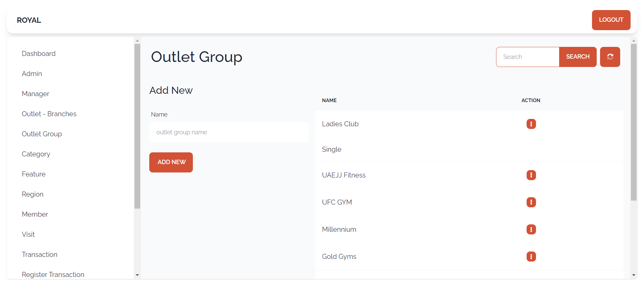Click the ROYAL brand link
This screenshot has height=288, width=644.
click(x=29, y=20)
